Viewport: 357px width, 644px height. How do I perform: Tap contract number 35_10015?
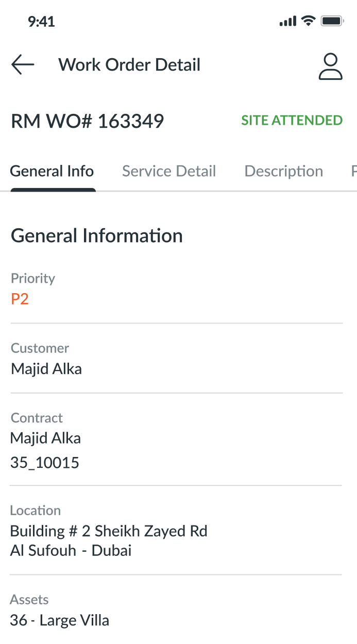pos(45,463)
